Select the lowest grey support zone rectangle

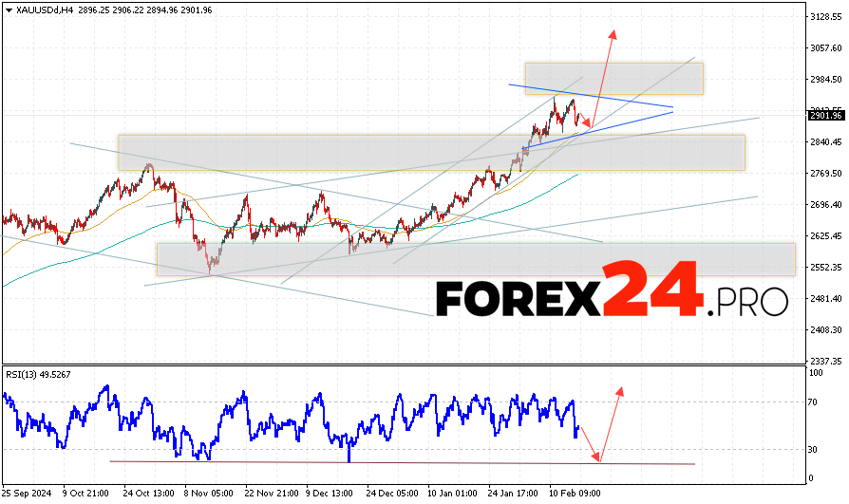[x=475, y=259]
